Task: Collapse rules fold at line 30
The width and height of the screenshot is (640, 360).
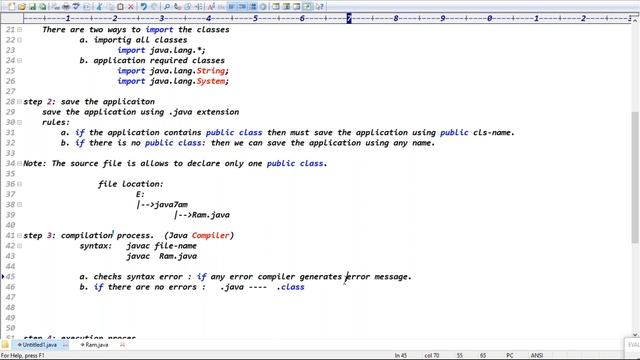Action: coord(20,122)
